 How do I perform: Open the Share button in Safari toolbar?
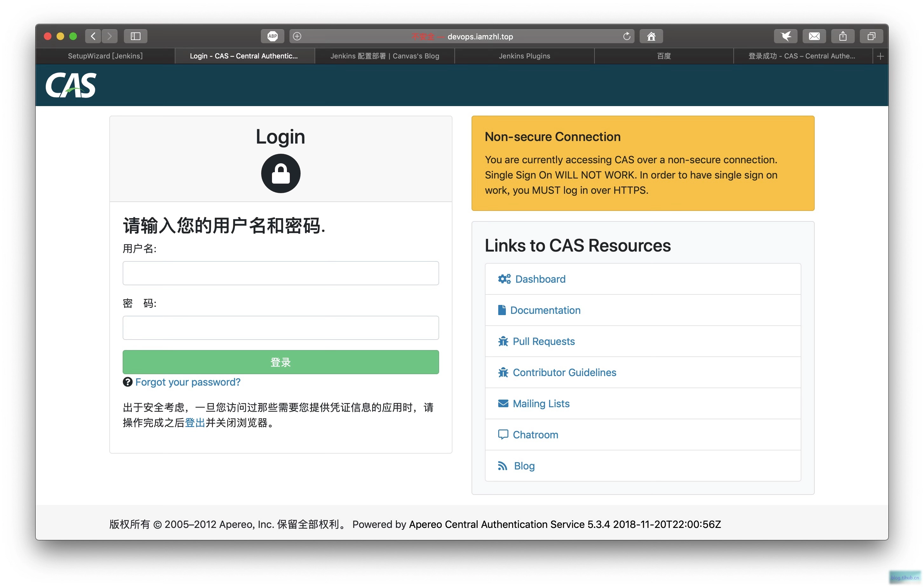[x=843, y=36]
